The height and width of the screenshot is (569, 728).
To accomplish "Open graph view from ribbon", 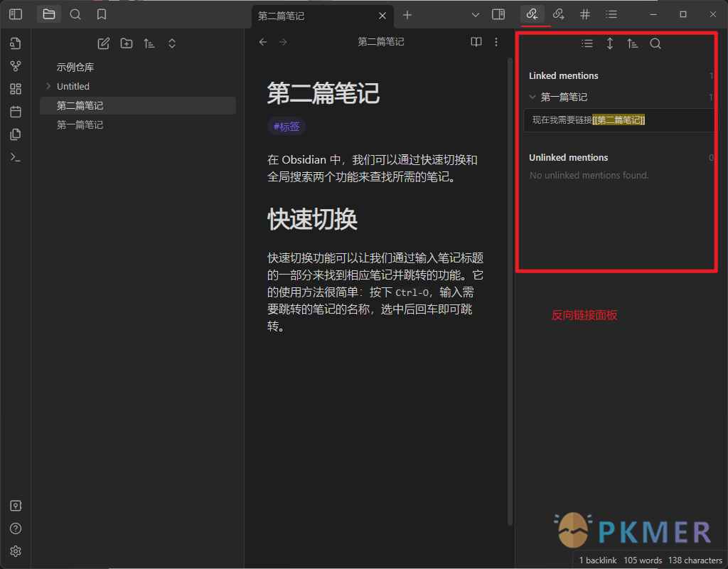I will pos(16,66).
